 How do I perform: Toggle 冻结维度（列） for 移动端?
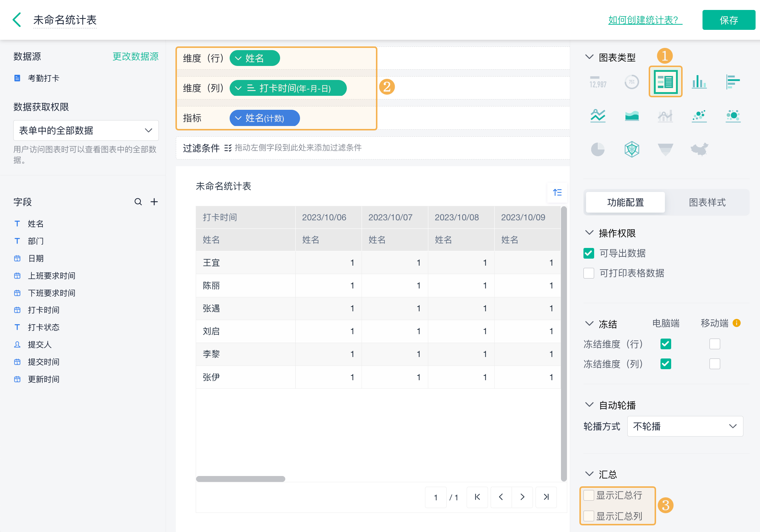tap(715, 364)
